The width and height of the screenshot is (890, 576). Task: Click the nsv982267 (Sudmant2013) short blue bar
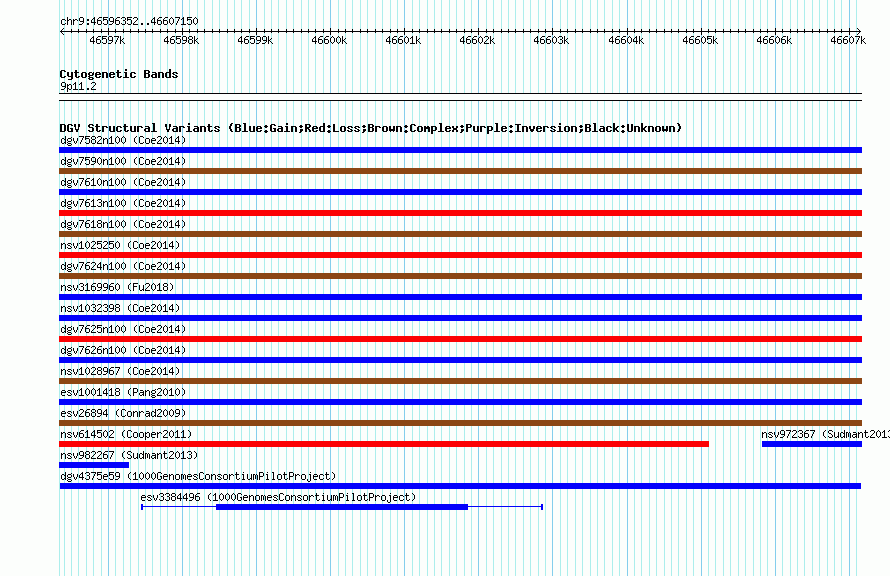point(94,465)
